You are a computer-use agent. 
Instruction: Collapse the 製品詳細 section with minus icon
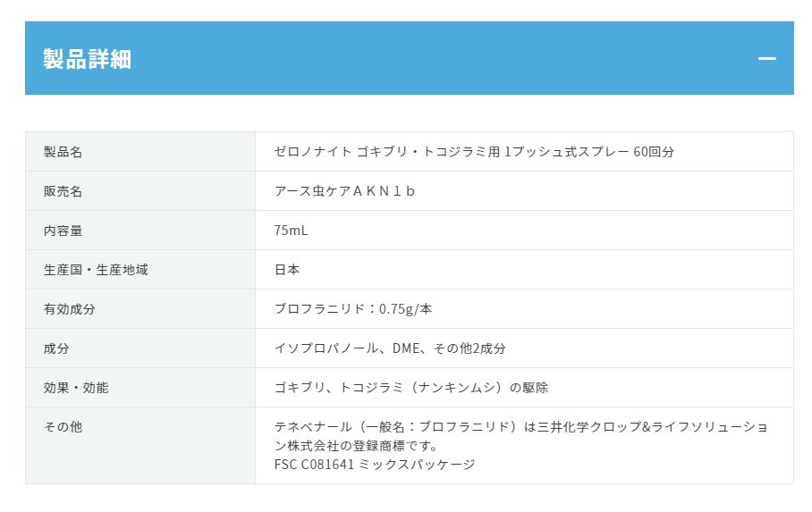pos(767,58)
